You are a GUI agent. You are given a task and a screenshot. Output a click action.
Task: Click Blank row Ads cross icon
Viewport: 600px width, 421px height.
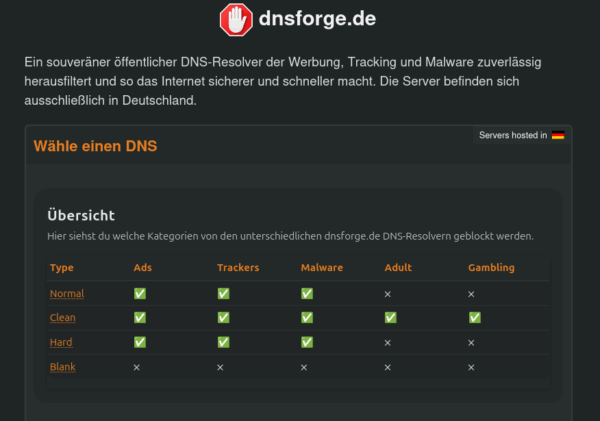pyautogui.click(x=138, y=367)
